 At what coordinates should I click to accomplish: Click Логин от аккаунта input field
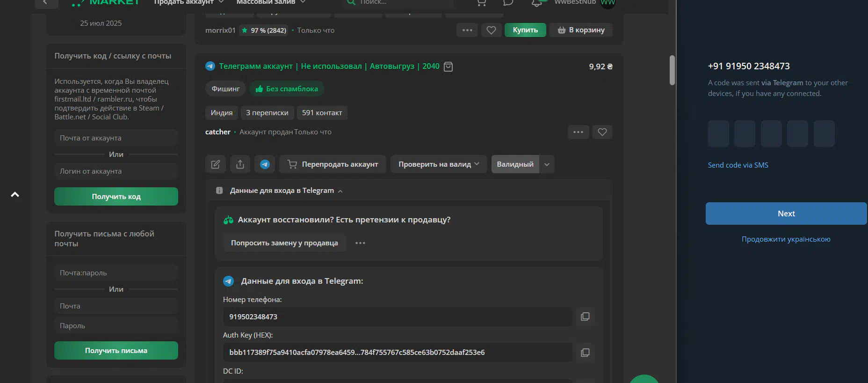116,171
